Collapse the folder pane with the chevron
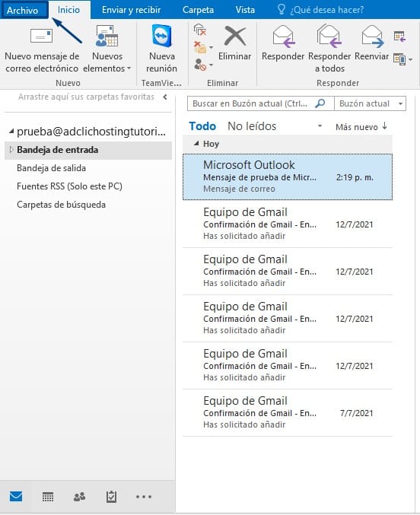The height and width of the screenshot is (515, 420). [x=165, y=97]
